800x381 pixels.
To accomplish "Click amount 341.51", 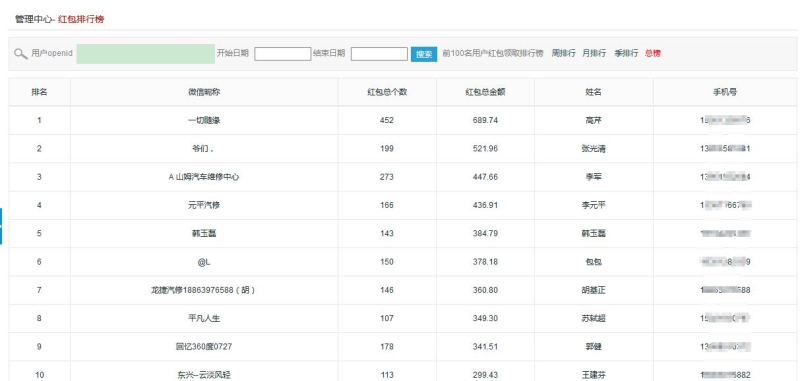I will pyautogui.click(x=485, y=347).
